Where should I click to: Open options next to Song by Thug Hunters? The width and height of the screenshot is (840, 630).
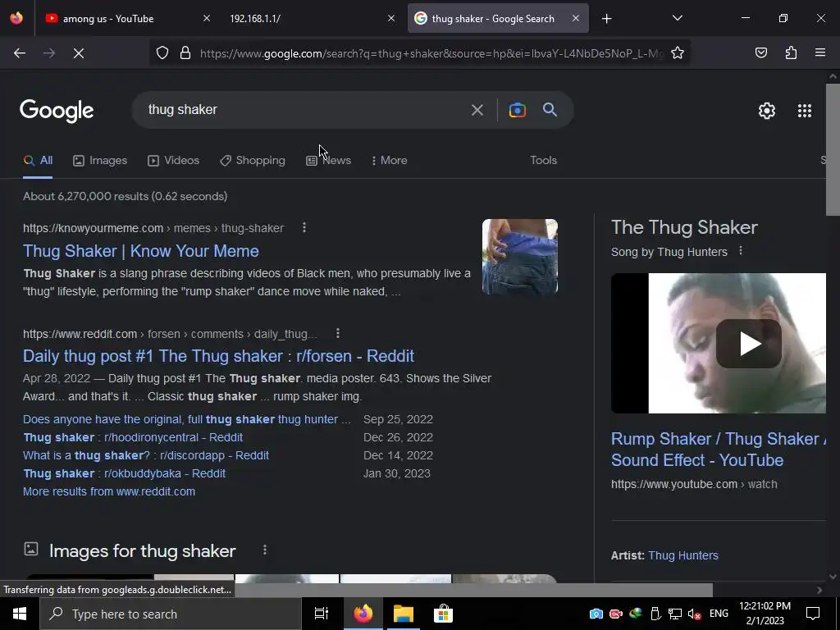point(741,250)
